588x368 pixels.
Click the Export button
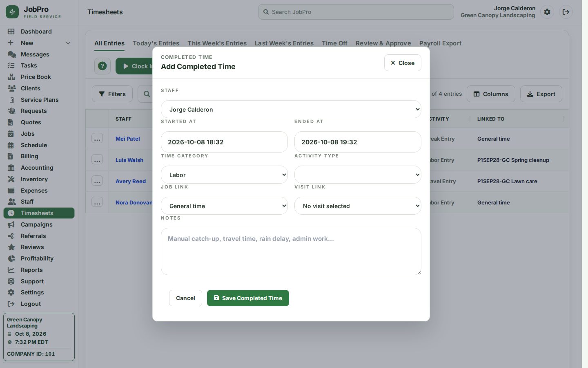(x=541, y=94)
